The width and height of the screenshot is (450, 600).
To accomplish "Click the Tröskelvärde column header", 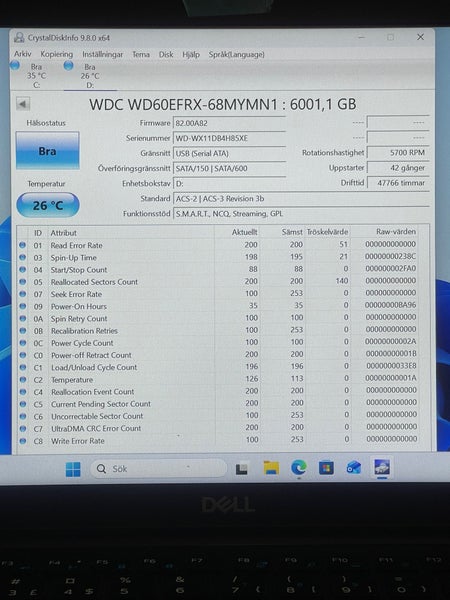I will coord(328,232).
